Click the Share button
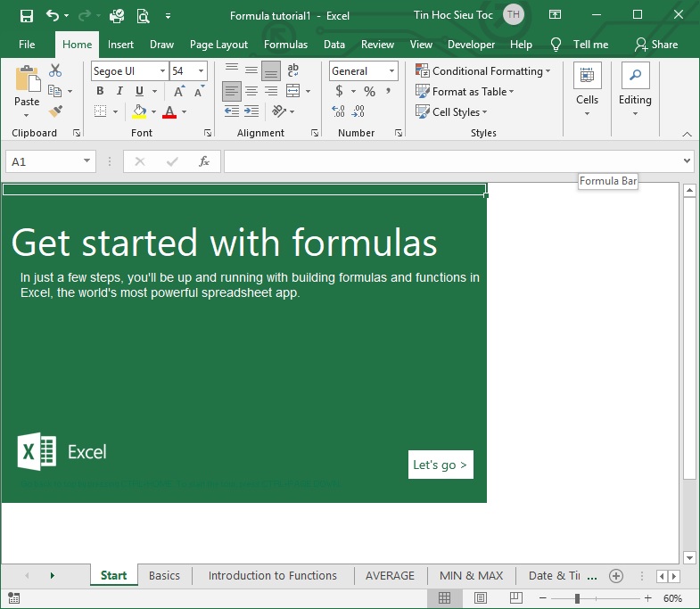 (x=656, y=45)
